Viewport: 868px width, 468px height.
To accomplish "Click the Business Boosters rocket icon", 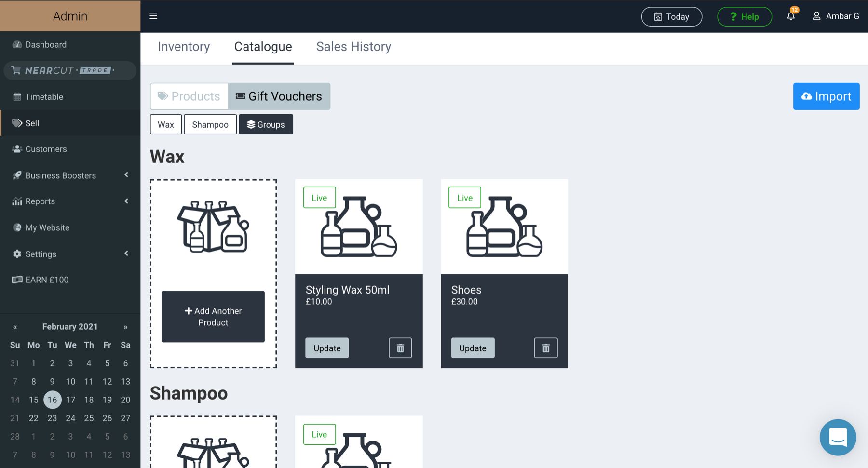I will [x=17, y=175].
